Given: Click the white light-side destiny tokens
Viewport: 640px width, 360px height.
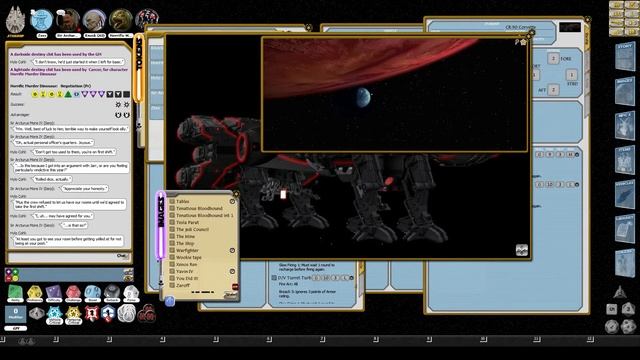Looking at the screenshot, I should point(127,313).
